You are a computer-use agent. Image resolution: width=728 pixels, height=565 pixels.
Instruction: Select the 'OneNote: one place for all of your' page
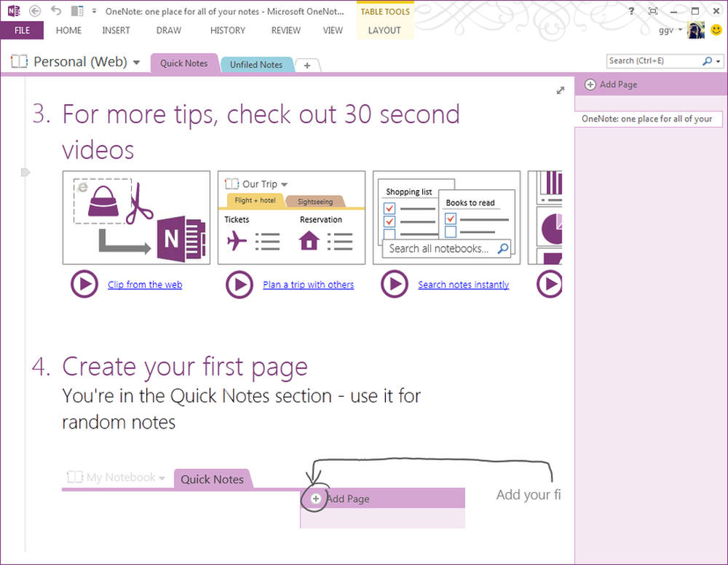(x=649, y=119)
